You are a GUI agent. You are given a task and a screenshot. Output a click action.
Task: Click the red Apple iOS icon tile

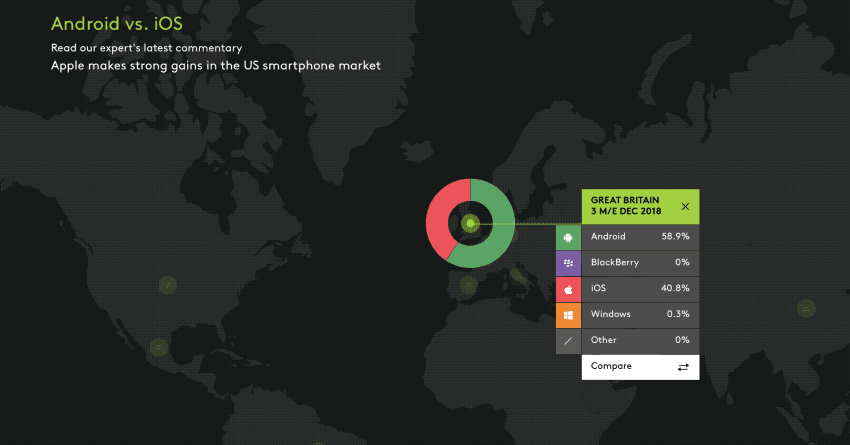(x=568, y=289)
